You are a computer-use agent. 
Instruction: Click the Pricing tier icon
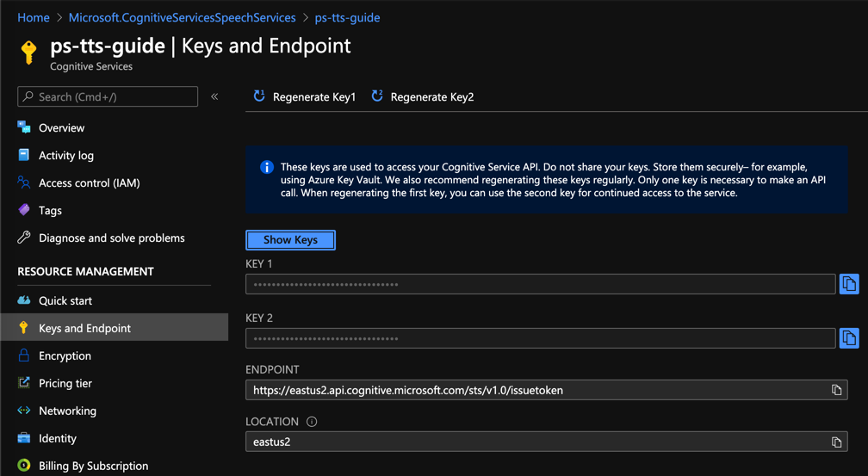click(24, 382)
